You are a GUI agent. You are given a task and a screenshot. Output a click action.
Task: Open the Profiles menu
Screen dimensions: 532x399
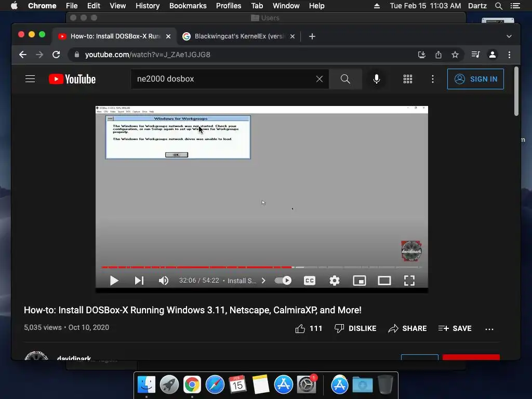229,6
